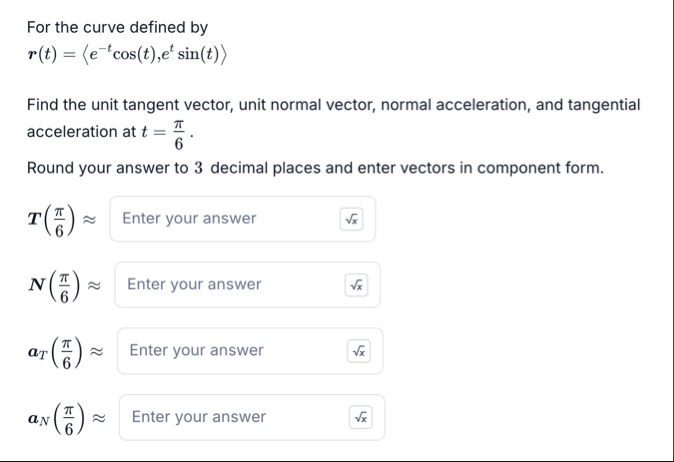The image size is (674, 462).
Task: Open math editor for the T answer
Action: click(x=352, y=219)
